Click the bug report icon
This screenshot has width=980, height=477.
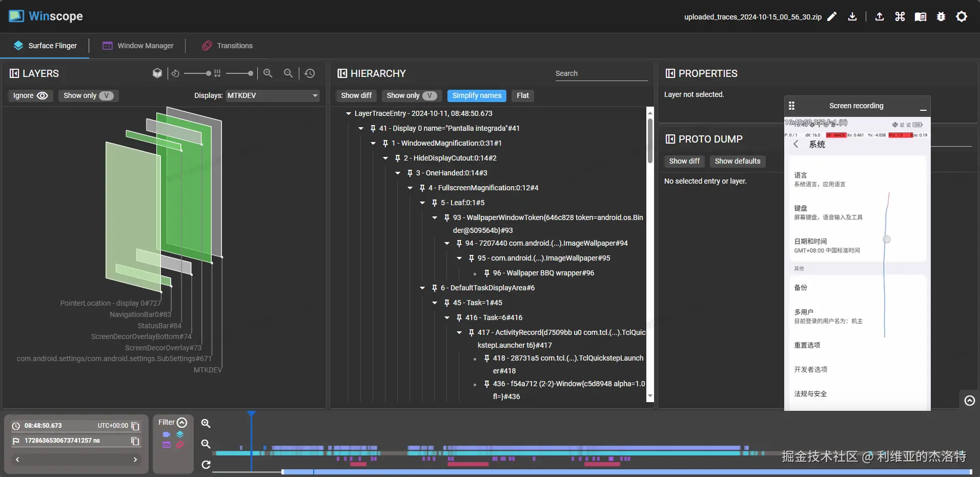[x=941, y=17]
